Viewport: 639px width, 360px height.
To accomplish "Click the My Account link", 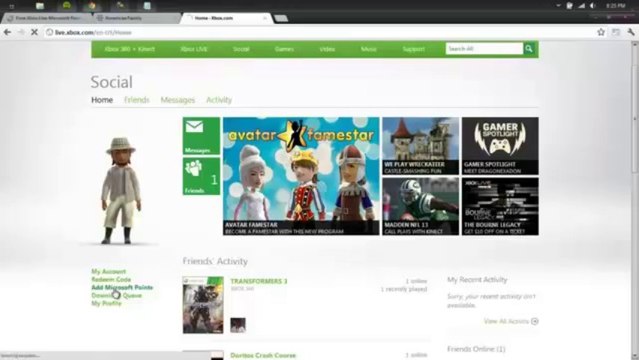I will pyautogui.click(x=108, y=272).
